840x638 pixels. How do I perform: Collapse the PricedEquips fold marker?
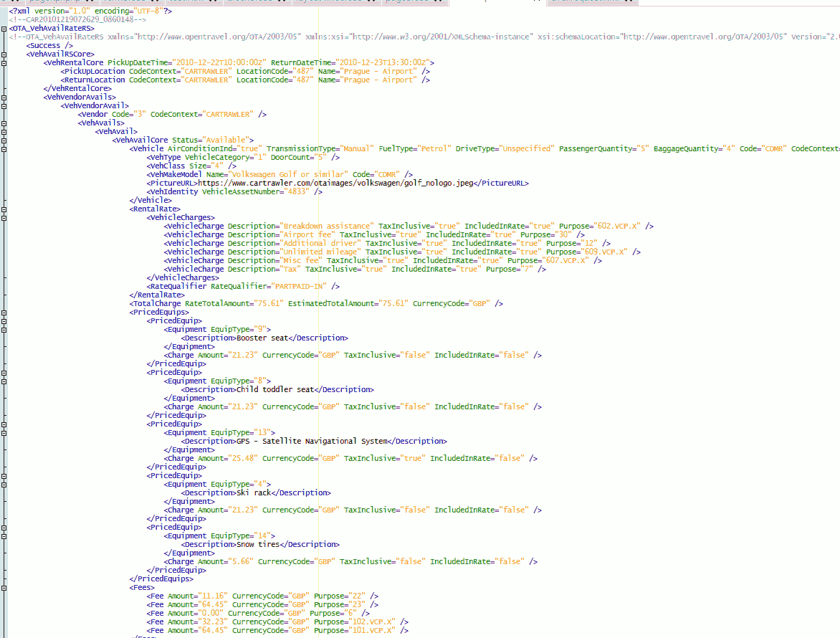pyautogui.click(x=4, y=313)
